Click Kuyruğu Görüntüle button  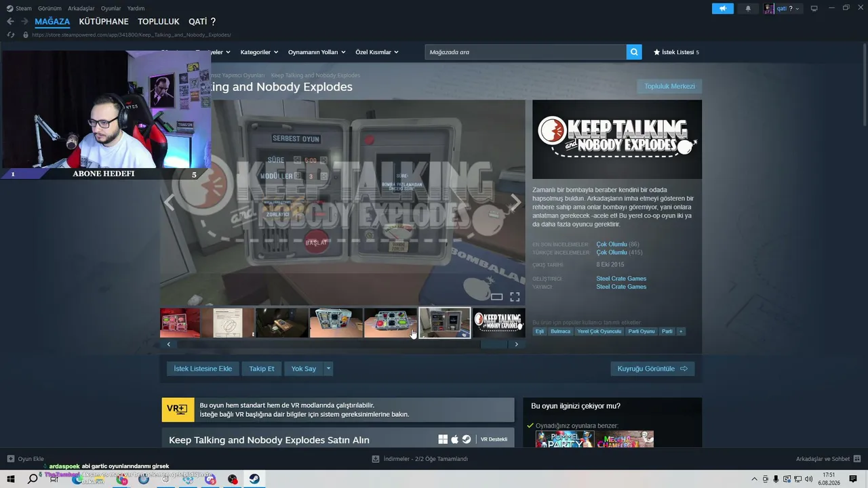652,369
